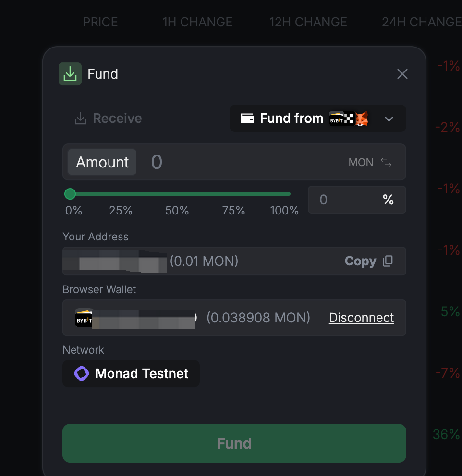Expand the Fund from wallet dropdown chevron

click(x=389, y=119)
